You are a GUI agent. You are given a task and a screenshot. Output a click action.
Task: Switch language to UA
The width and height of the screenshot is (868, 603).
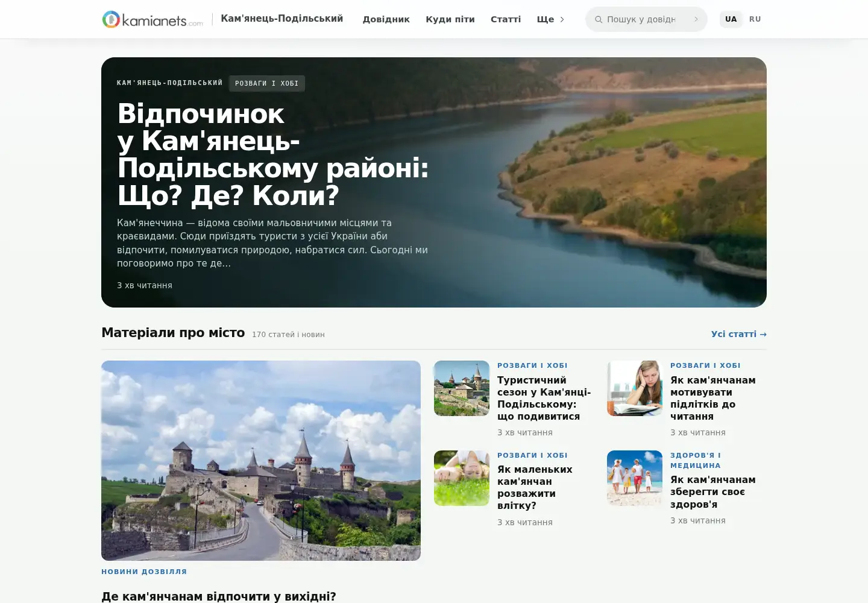(x=731, y=19)
